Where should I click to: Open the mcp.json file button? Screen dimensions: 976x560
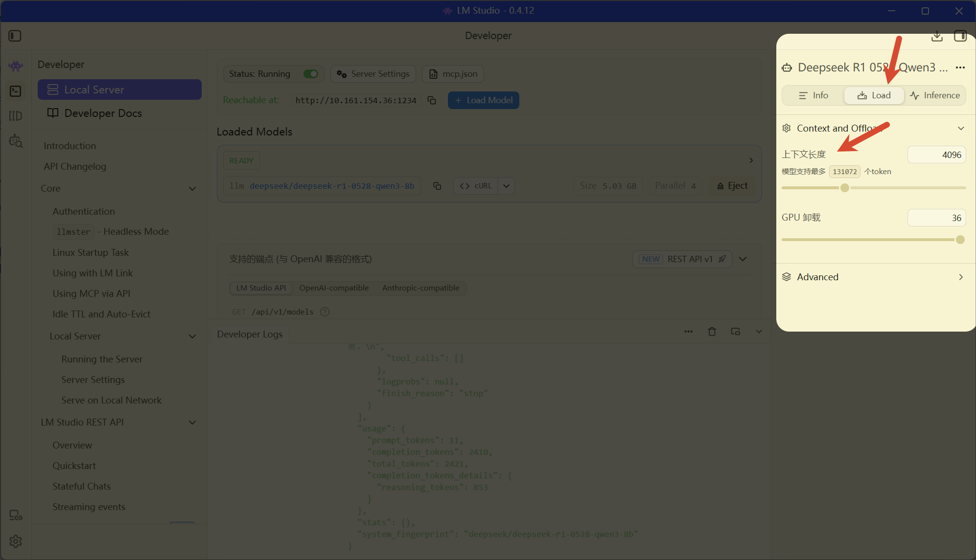[453, 74]
